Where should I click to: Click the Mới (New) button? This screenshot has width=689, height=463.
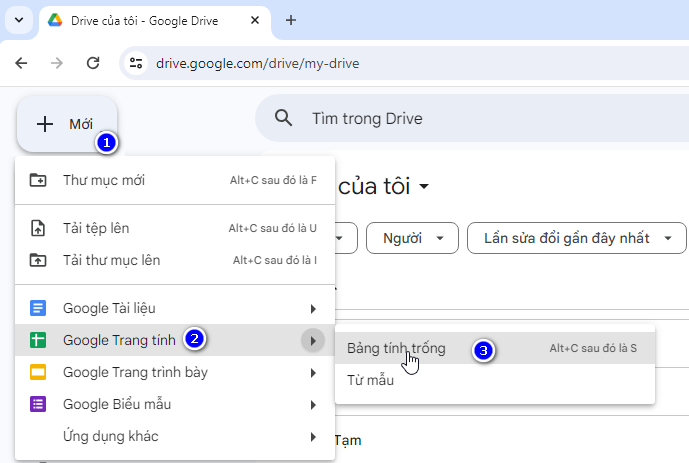coord(67,124)
